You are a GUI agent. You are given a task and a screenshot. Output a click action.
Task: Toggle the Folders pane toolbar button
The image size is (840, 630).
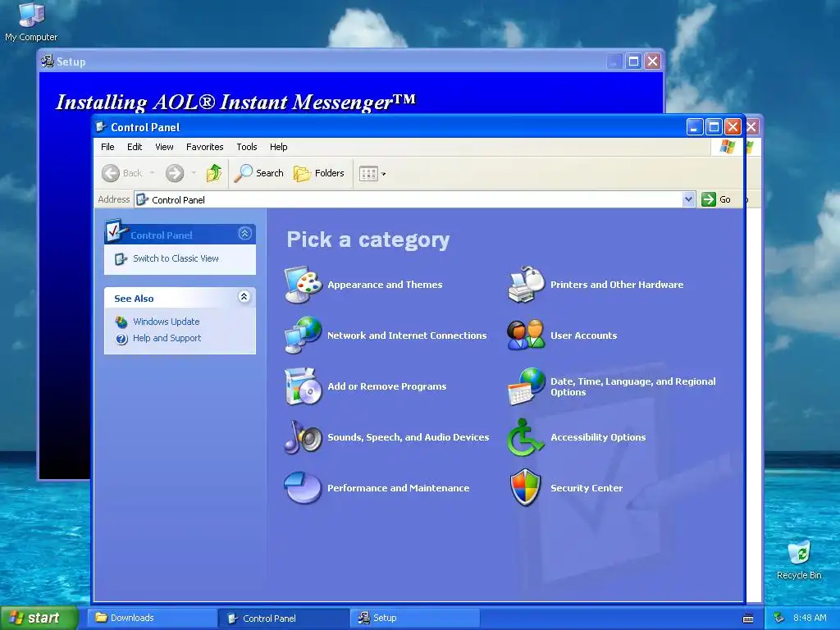click(319, 173)
